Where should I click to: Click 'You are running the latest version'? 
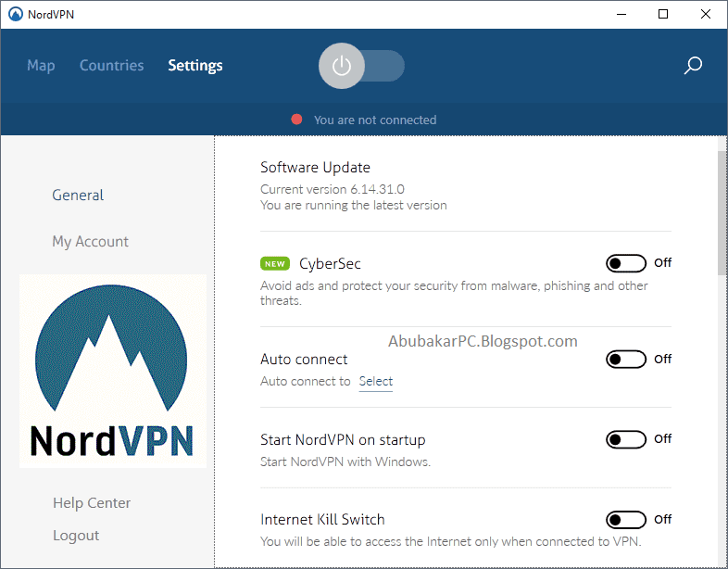point(354,205)
